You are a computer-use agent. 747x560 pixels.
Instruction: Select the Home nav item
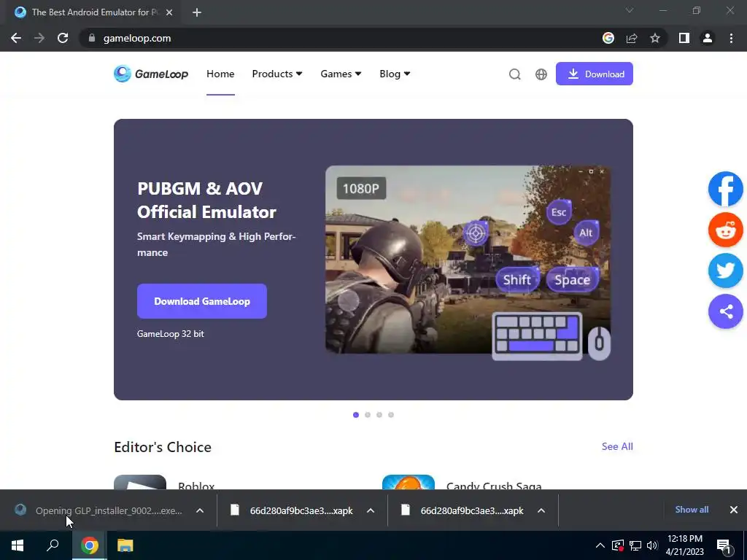pyautogui.click(x=220, y=74)
